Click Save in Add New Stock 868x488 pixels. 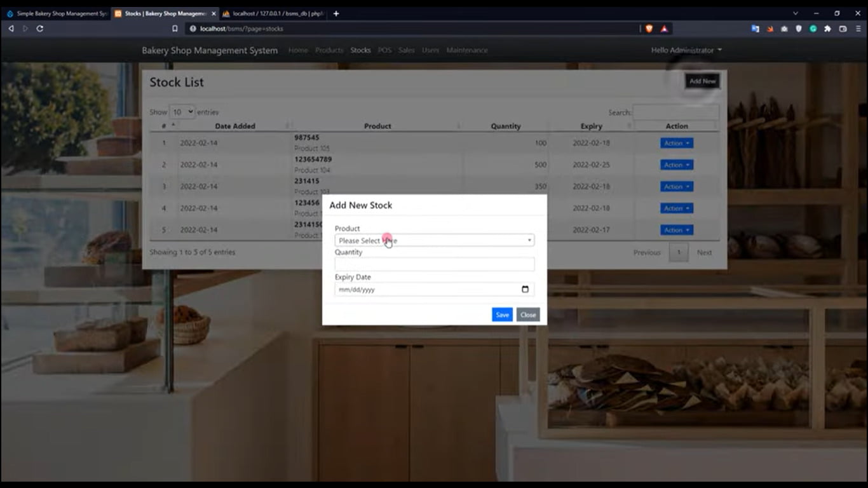[x=501, y=315]
